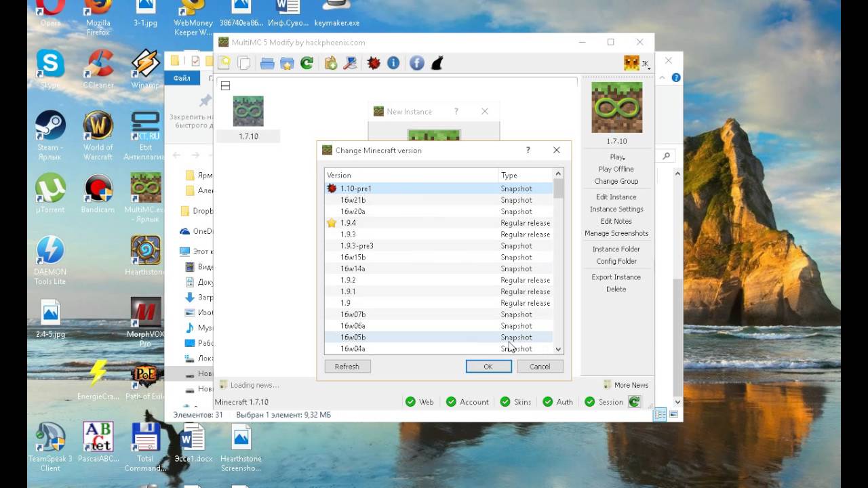Select the starred 1.9.4 release row
868x488 pixels.
pyautogui.click(x=438, y=223)
